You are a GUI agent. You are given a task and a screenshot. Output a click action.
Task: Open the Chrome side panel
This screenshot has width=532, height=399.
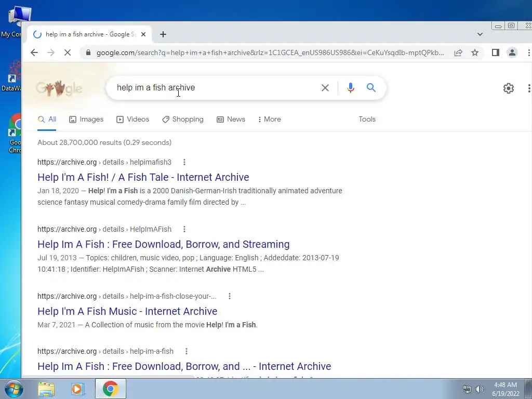tap(495, 52)
